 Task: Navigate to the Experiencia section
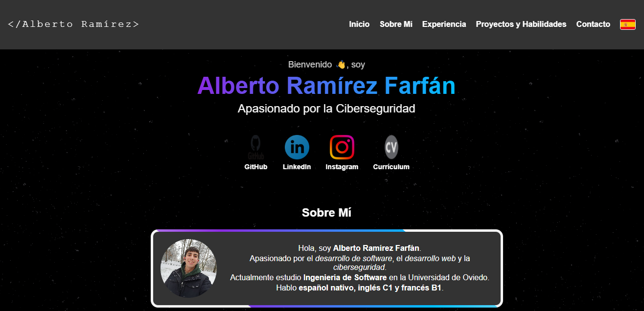[444, 24]
